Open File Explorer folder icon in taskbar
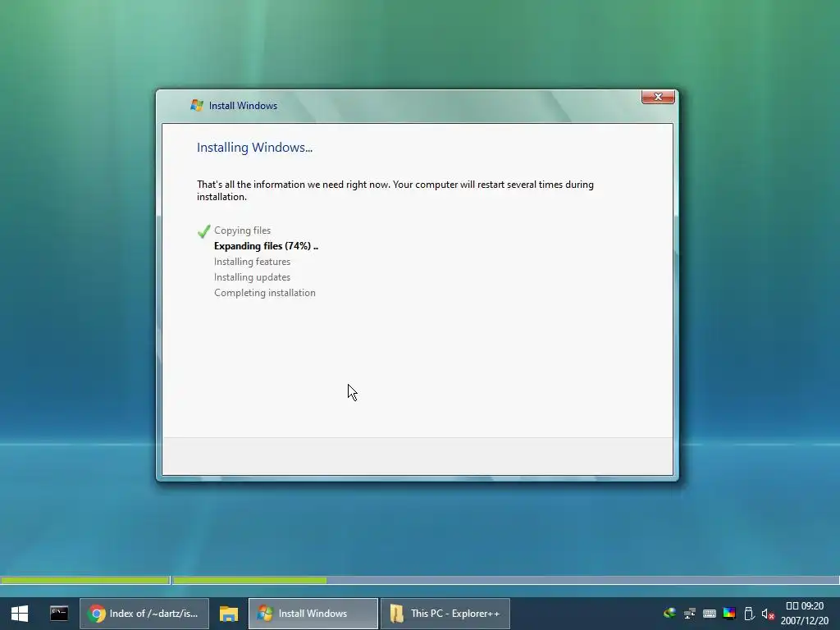 229,614
